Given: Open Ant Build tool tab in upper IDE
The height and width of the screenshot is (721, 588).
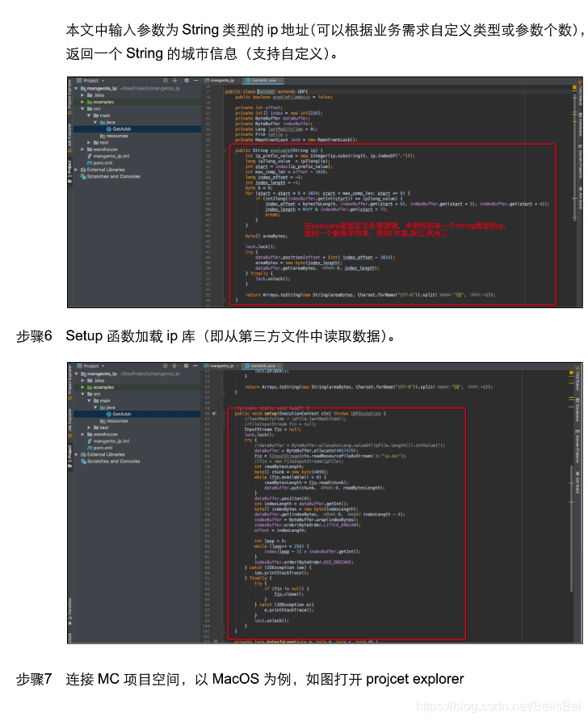Looking at the screenshot, I should pos(580,199).
